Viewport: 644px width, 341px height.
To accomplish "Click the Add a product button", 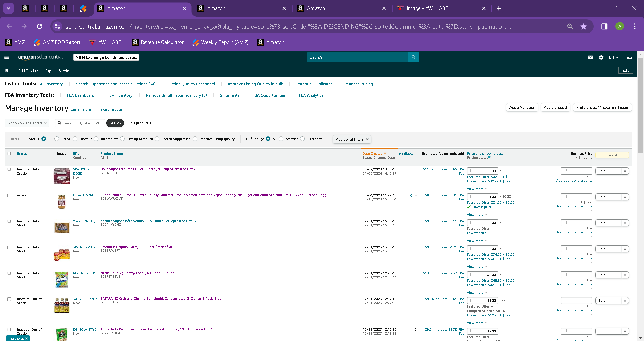I will coord(555,107).
